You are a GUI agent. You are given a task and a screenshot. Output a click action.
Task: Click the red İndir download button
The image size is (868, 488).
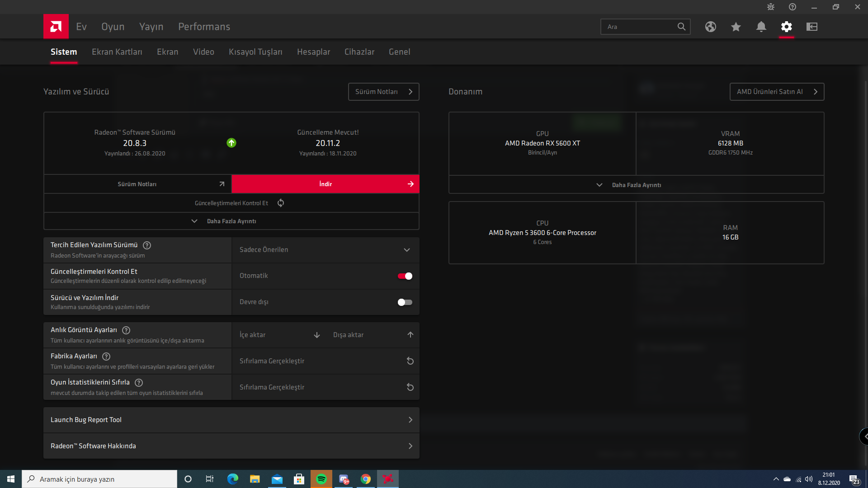point(325,184)
